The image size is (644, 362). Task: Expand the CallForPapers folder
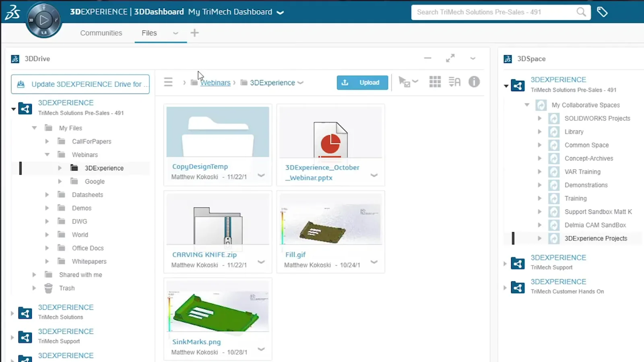47,141
